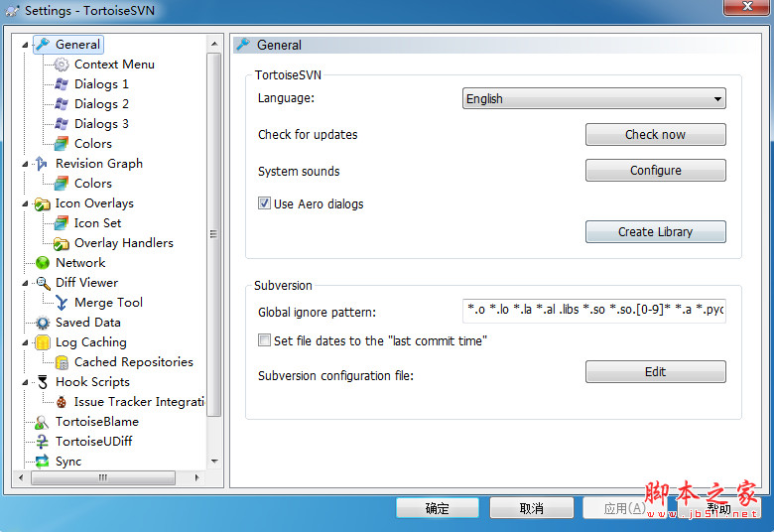This screenshot has height=532, width=774.
Task: Click the tree scroll up arrow
Action: point(214,44)
